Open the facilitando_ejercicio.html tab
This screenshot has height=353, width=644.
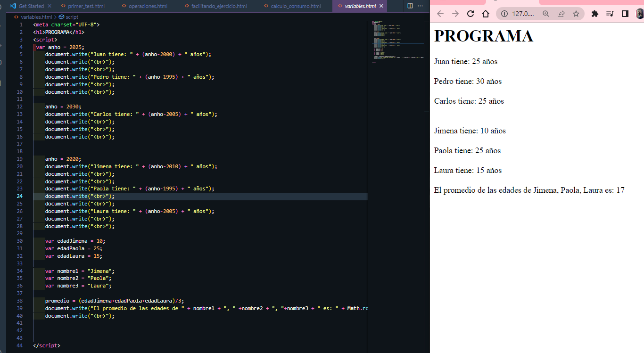pyautogui.click(x=215, y=6)
